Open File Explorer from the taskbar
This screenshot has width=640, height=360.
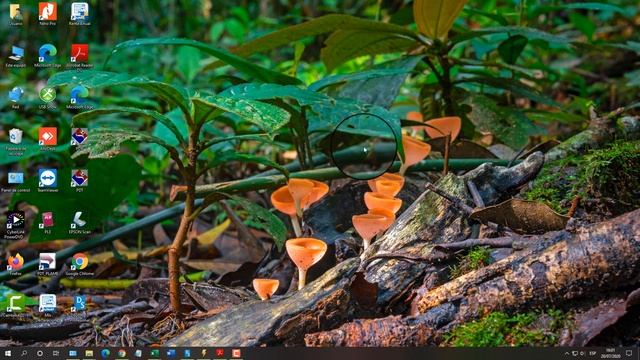click(x=89, y=353)
